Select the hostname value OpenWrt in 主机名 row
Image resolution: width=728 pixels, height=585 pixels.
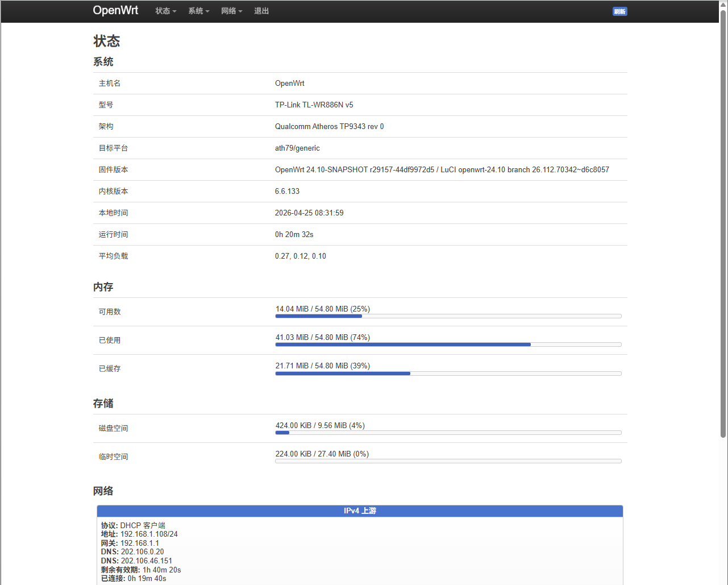[290, 83]
